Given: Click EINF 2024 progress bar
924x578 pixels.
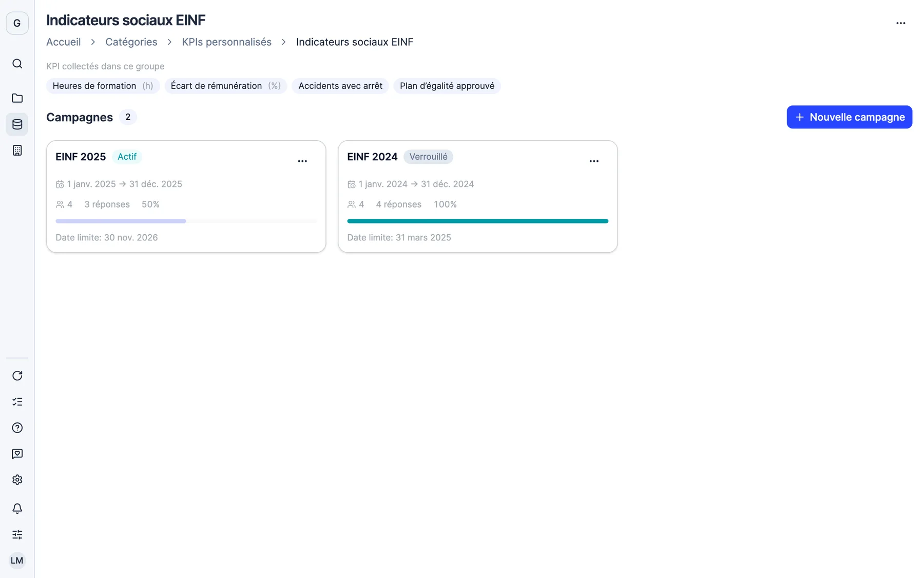Looking at the screenshot, I should [477, 221].
